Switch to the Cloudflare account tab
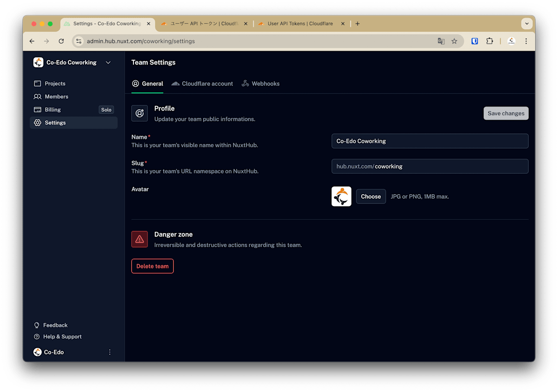The height and width of the screenshot is (392, 558). (x=202, y=84)
